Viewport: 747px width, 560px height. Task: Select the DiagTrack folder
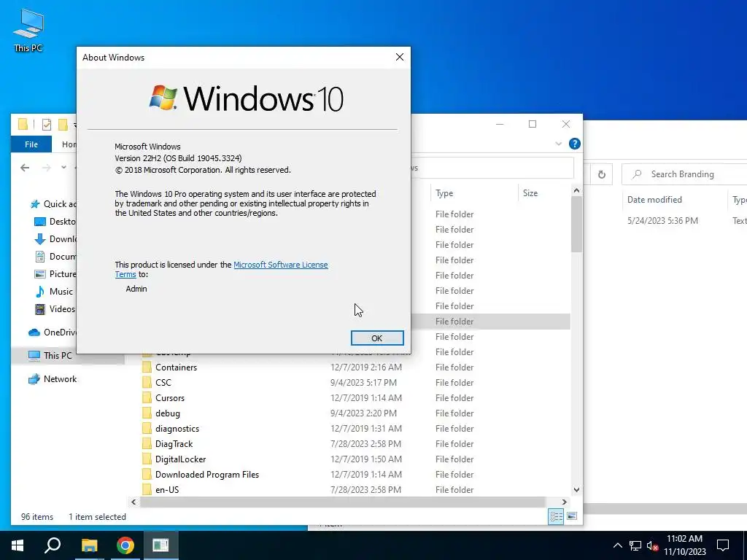pyautogui.click(x=174, y=444)
